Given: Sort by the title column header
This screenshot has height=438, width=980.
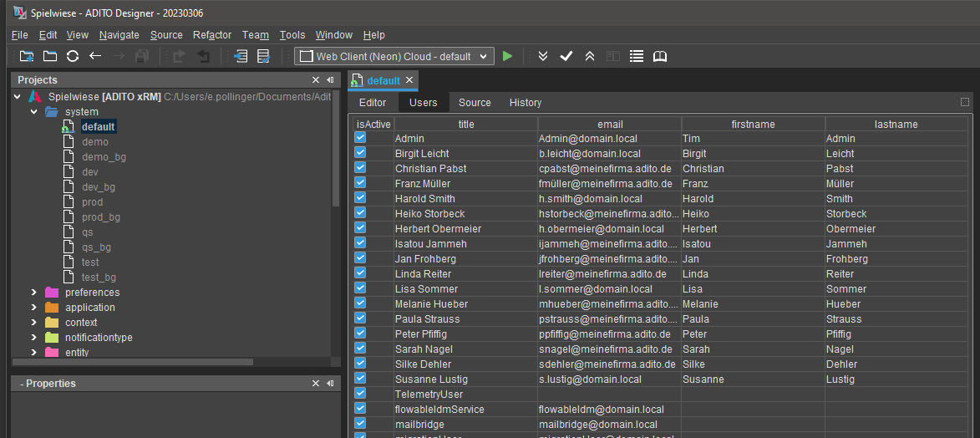Looking at the screenshot, I should [x=466, y=124].
